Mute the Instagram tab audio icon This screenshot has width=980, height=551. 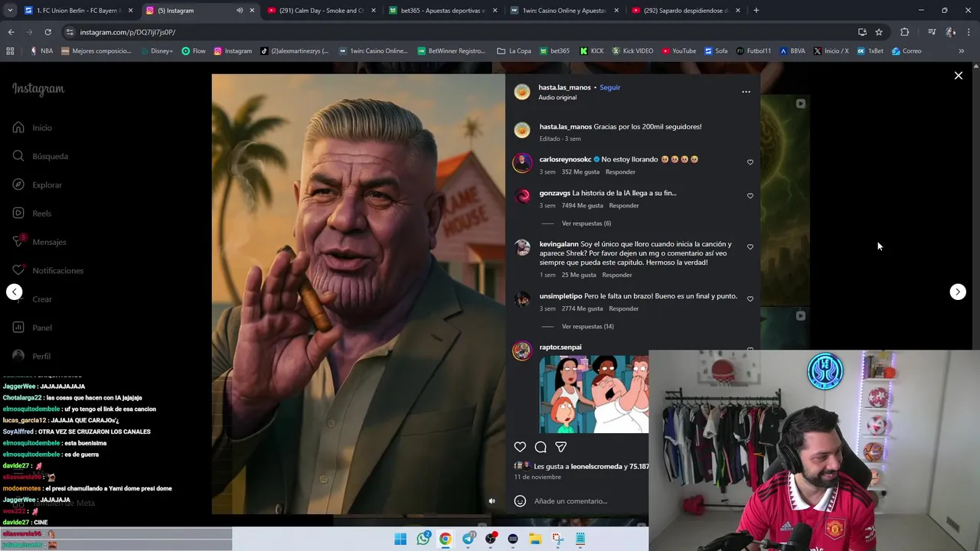tap(240, 11)
